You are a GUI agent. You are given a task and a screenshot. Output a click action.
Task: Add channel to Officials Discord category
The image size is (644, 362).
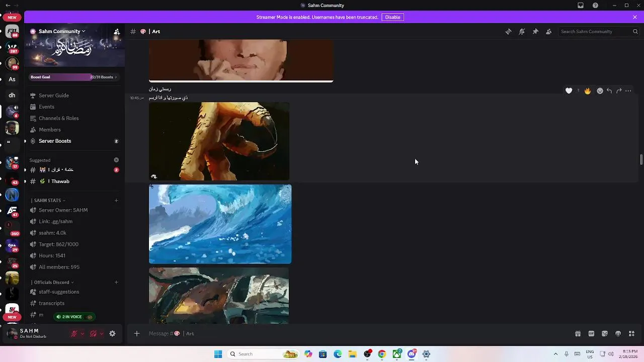click(x=116, y=283)
